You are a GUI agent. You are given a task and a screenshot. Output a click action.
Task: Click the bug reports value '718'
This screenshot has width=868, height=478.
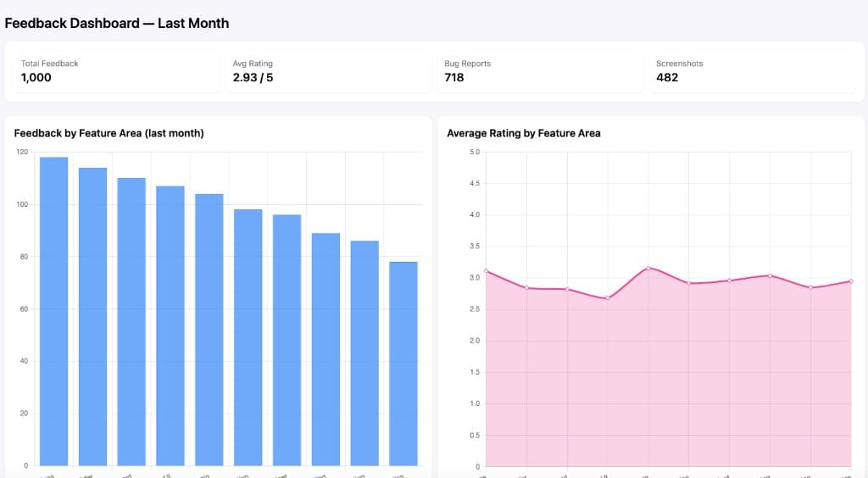tap(454, 77)
